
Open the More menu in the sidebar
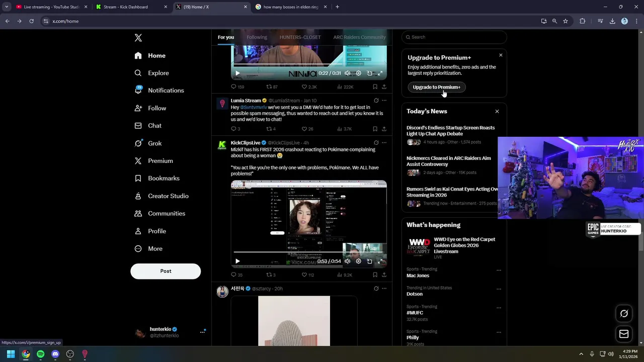click(148, 249)
